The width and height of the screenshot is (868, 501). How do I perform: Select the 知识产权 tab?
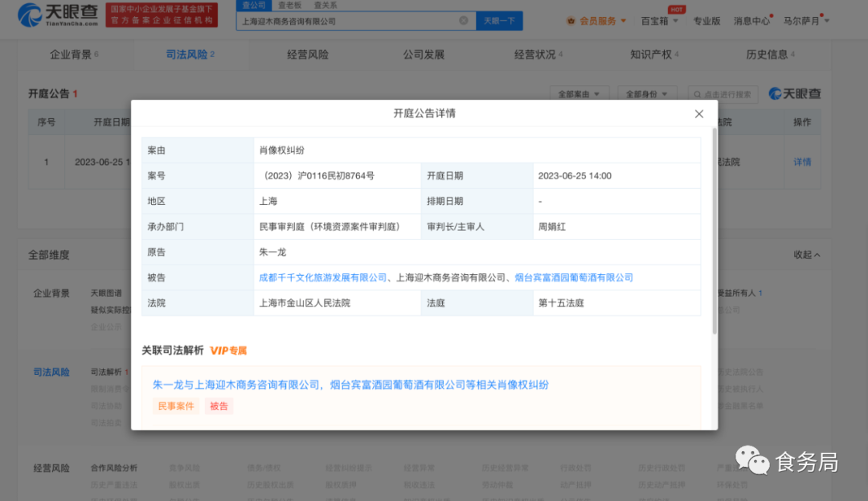[654, 54]
